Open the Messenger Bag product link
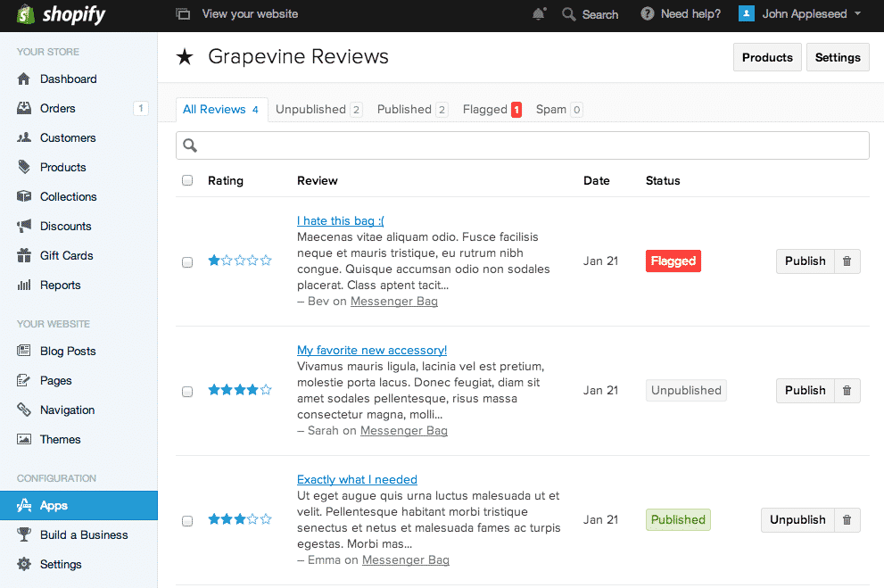The width and height of the screenshot is (884, 588). point(394,301)
